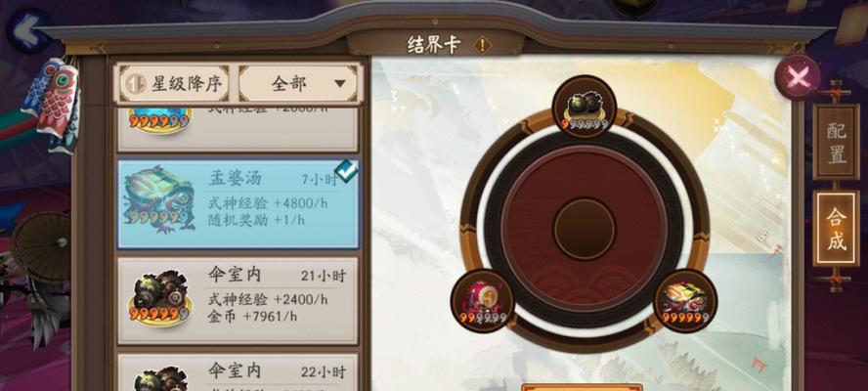Click the dropdown arrow next to 全部

[340, 84]
